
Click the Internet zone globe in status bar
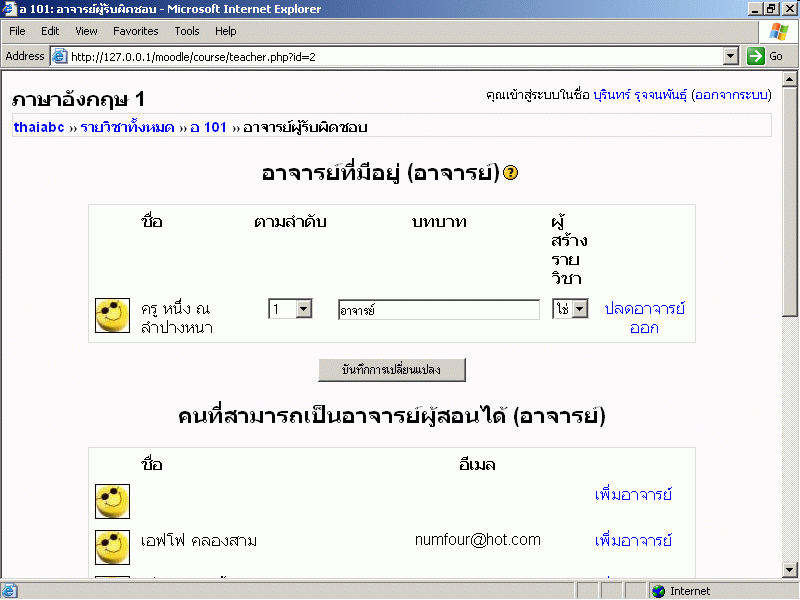pos(659,591)
